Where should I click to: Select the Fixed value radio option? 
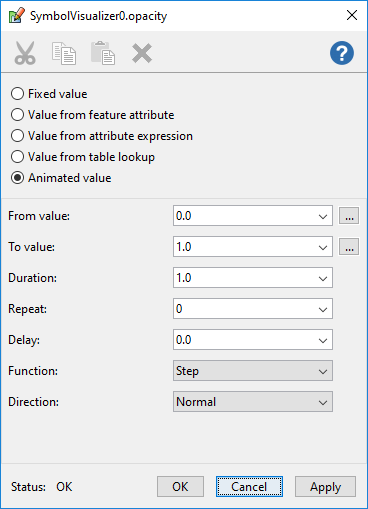click(x=49, y=94)
